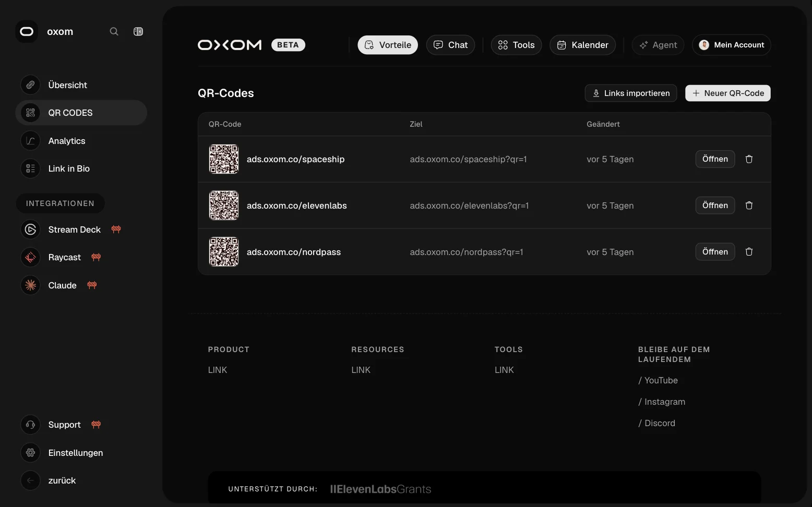812x507 pixels.
Task: Open the spaceship QR code thumbnail
Action: [224, 159]
